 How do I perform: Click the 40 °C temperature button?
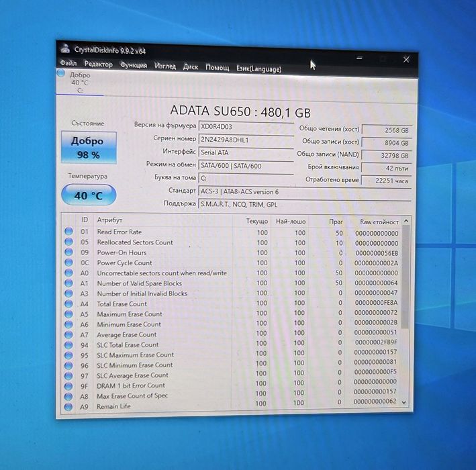coord(89,195)
